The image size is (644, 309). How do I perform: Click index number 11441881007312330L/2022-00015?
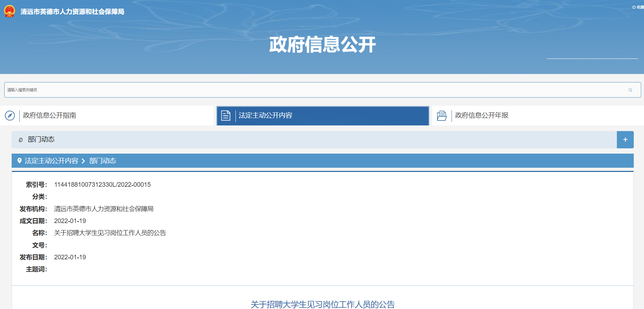(x=103, y=185)
